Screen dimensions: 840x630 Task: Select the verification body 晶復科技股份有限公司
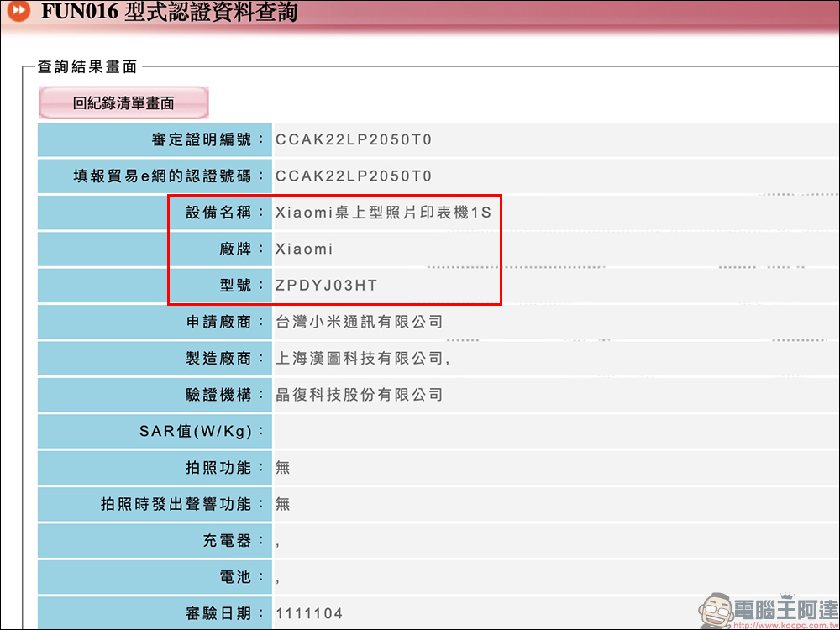360,395
